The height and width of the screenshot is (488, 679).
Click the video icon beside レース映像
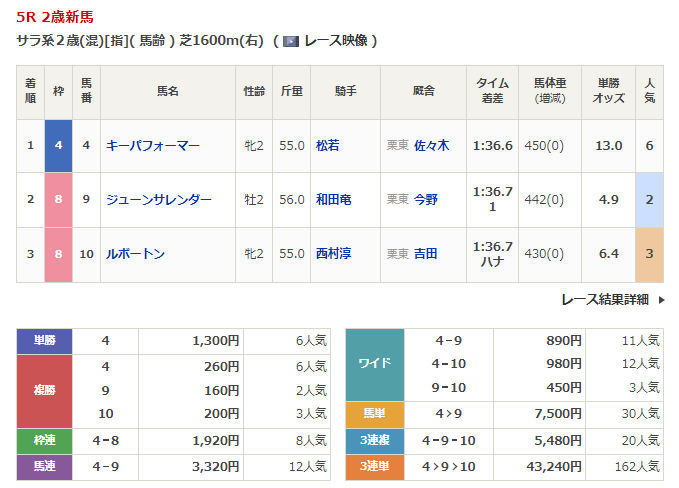tap(290, 41)
